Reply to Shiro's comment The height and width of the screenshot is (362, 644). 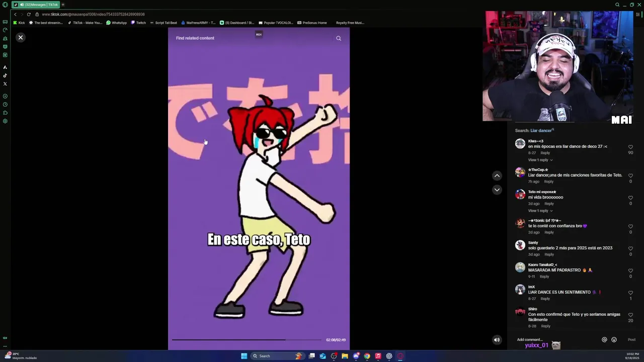(x=546, y=326)
